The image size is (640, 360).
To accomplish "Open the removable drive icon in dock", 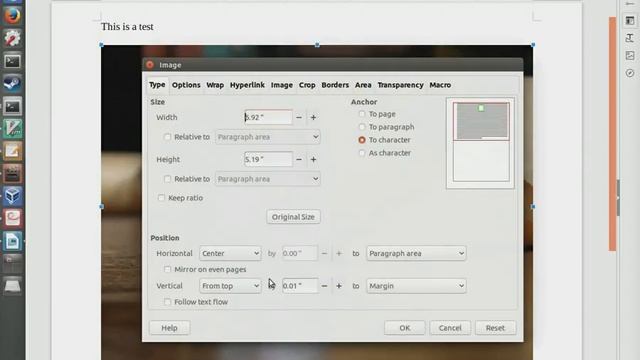I will click(x=12, y=286).
